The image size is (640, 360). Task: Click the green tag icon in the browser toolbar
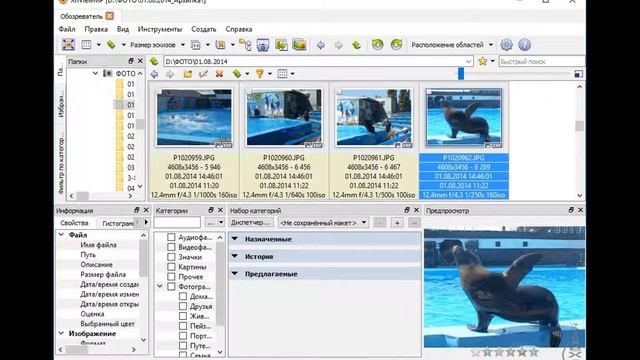click(x=237, y=74)
